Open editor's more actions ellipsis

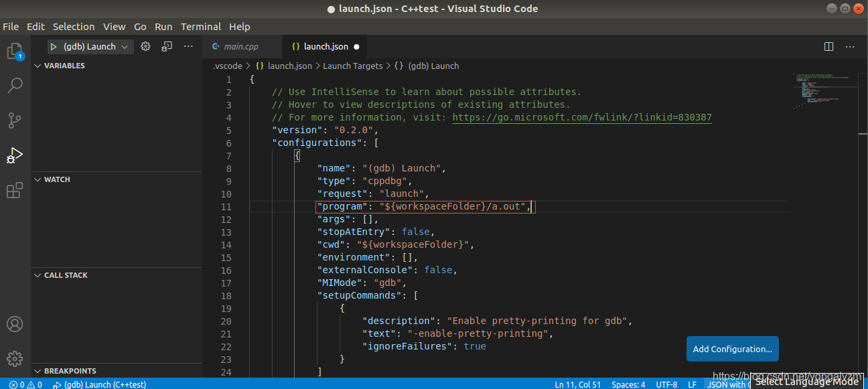[x=850, y=46]
